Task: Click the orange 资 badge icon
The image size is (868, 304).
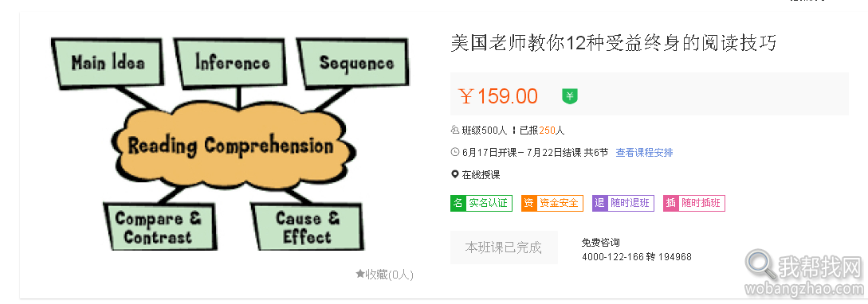Action: tap(528, 203)
